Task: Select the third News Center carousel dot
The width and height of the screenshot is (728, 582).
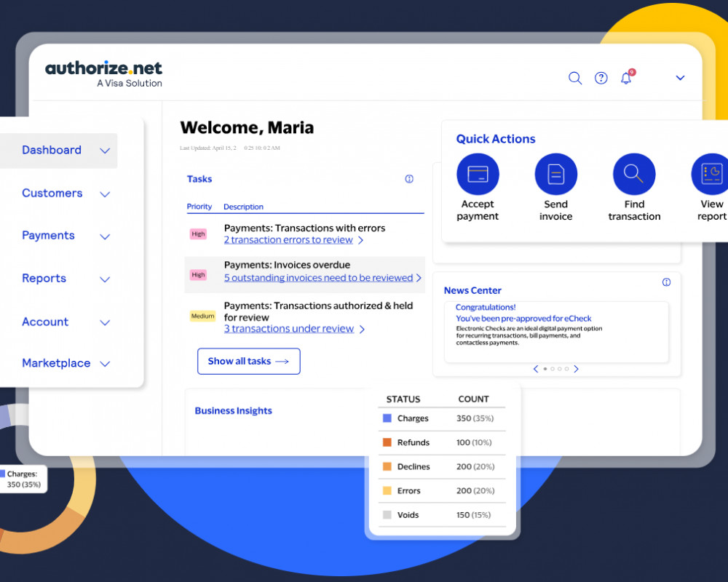Action: coord(559,369)
